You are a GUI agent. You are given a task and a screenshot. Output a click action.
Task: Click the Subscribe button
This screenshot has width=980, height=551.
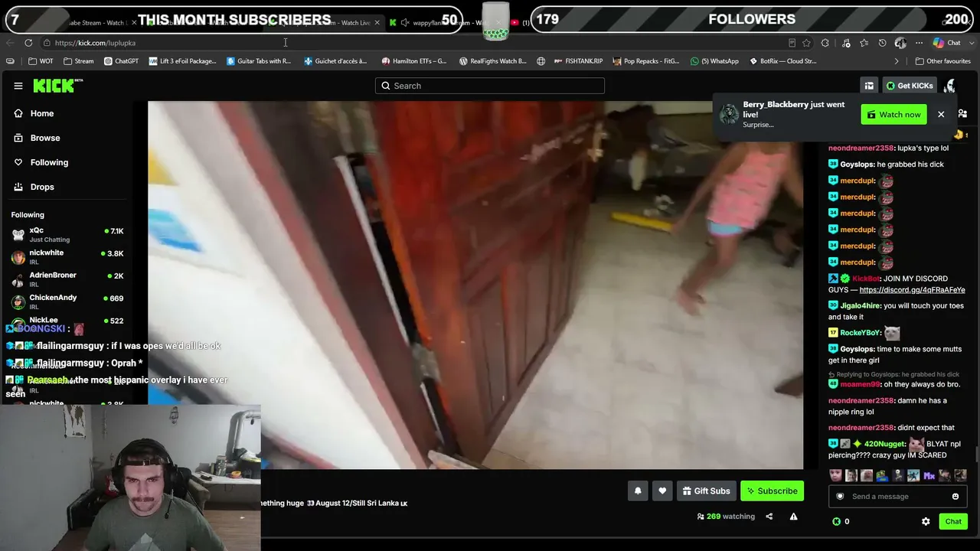(772, 491)
